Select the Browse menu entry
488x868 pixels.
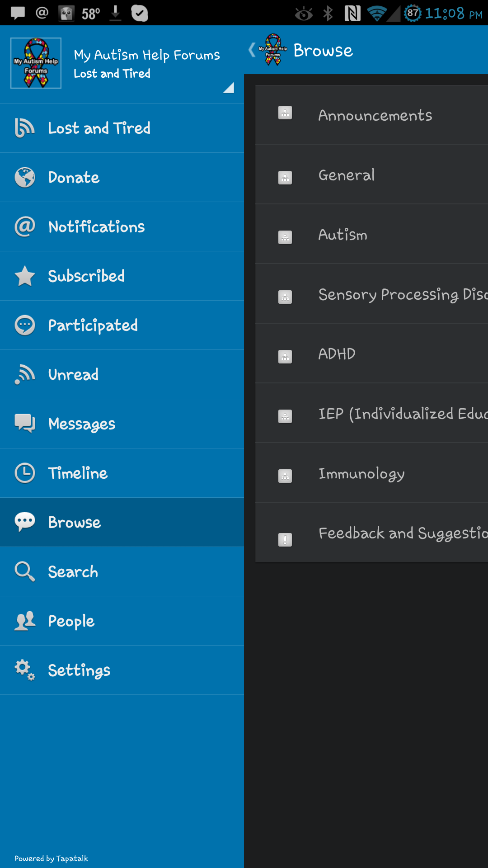pyautogui.click(x=75, y=522)
